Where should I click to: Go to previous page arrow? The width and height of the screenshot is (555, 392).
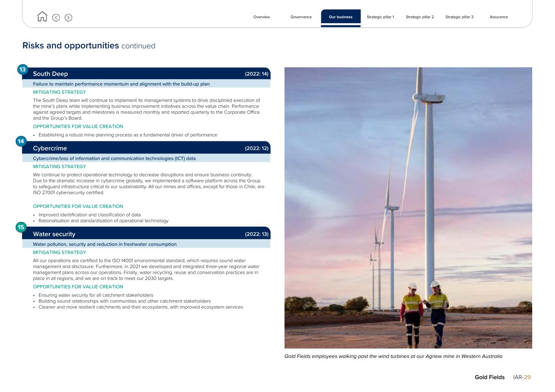56,17
